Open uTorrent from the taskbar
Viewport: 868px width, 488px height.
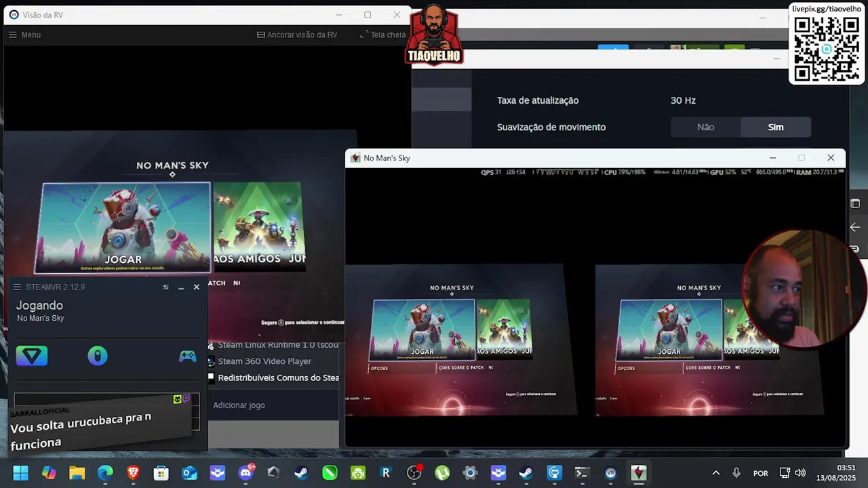click(x=442, y=473)
